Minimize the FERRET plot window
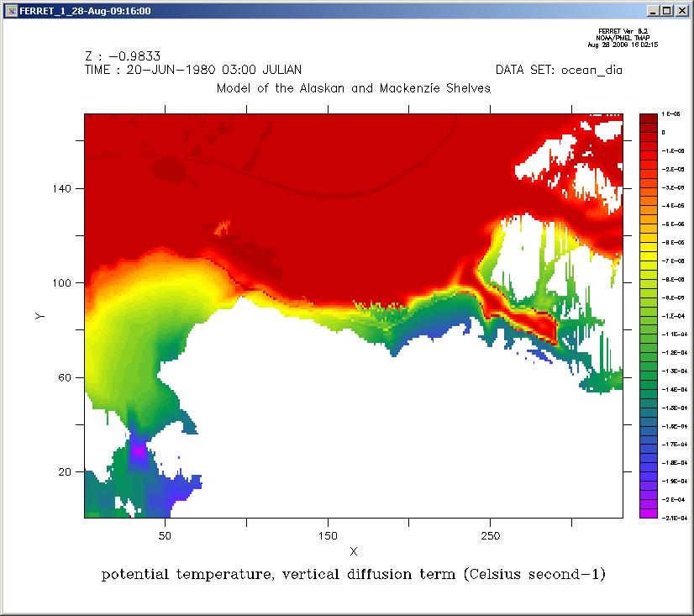Image resolution: width=694 pixels, height=616 pixels. (x=654, y=11)
